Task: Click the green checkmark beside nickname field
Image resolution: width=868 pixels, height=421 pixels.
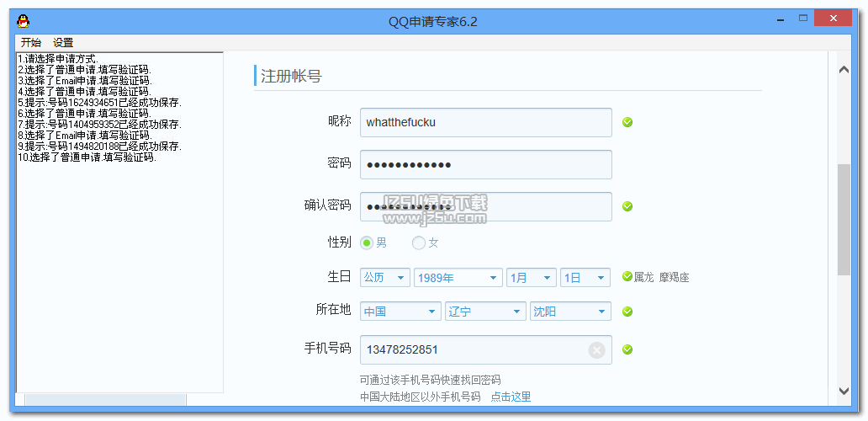Action: coord(627,122)
